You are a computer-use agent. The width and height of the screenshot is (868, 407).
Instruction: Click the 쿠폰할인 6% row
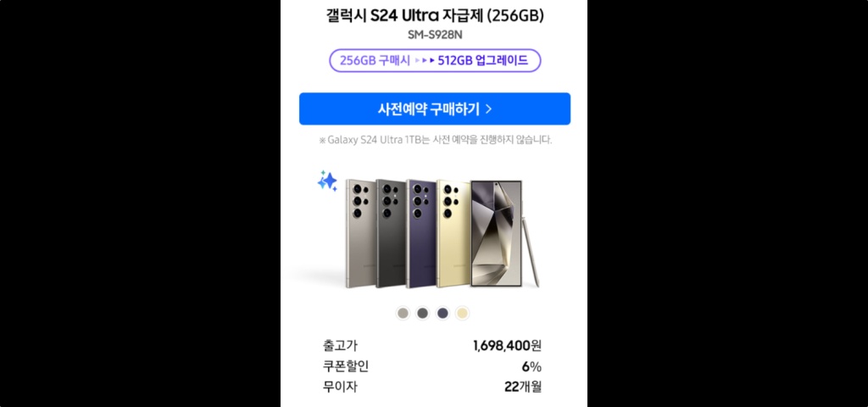coord(432,366)
